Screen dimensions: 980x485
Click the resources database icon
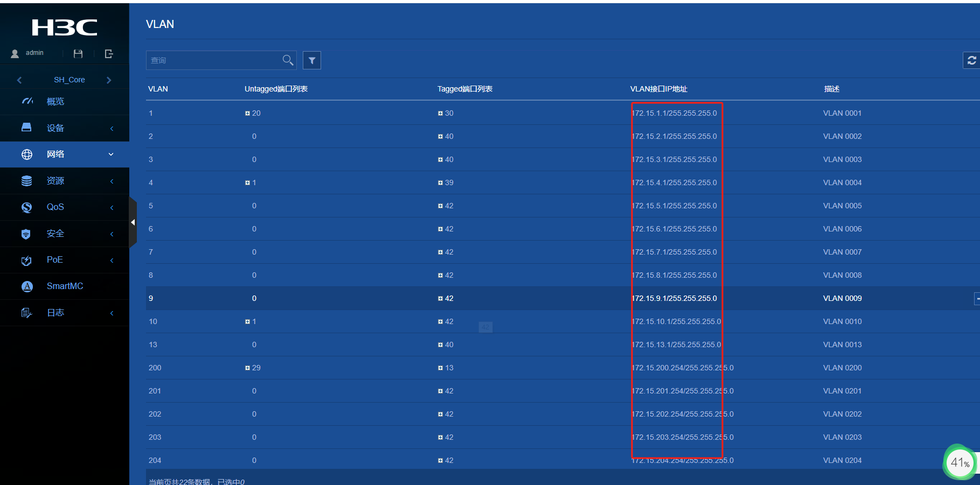coord(26,181)
